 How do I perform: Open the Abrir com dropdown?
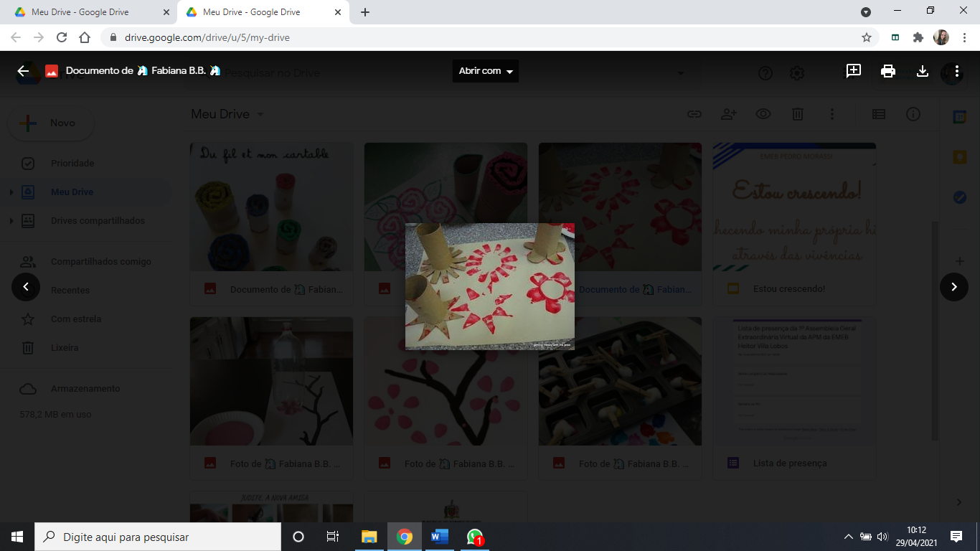click(x=486, y=71)
